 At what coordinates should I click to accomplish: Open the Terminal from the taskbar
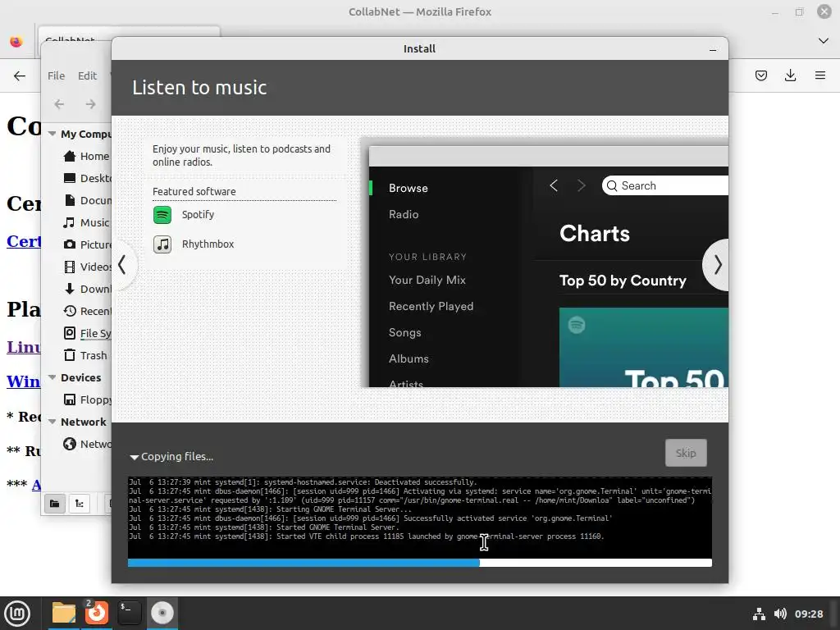click(x=130, y=613)
